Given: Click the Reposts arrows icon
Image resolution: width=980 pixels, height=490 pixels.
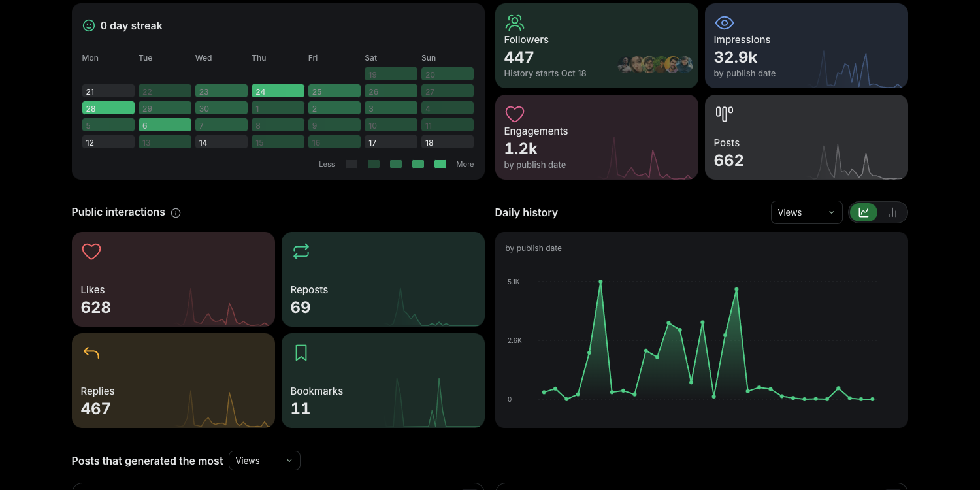Looking at the screenshot, I should (x=301, y=252).
